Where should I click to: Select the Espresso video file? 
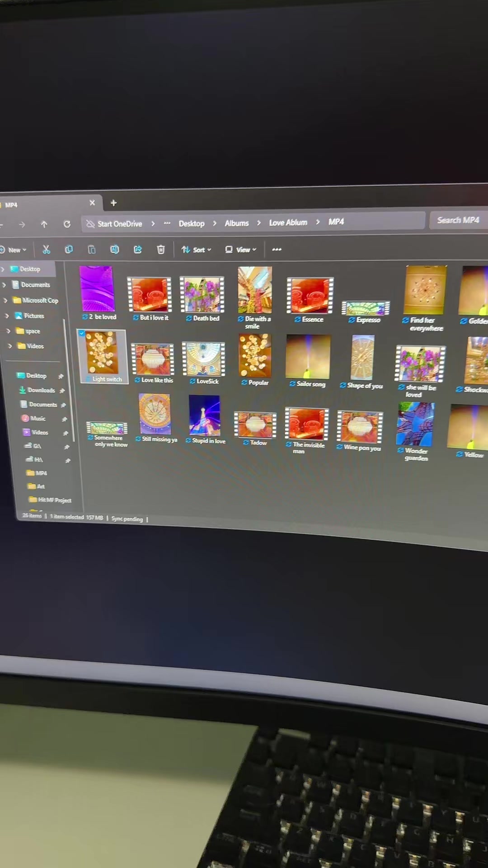coord(366,312)
